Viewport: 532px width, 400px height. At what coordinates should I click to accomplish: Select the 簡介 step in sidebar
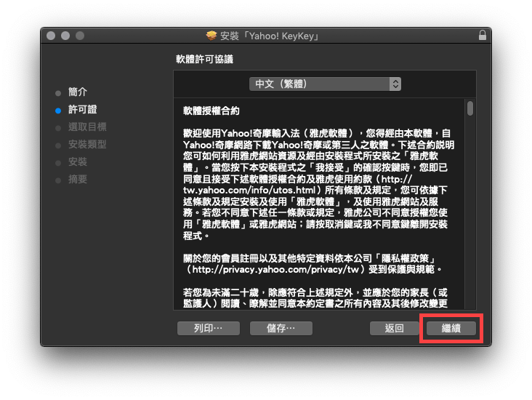click(x=78, y=92)
